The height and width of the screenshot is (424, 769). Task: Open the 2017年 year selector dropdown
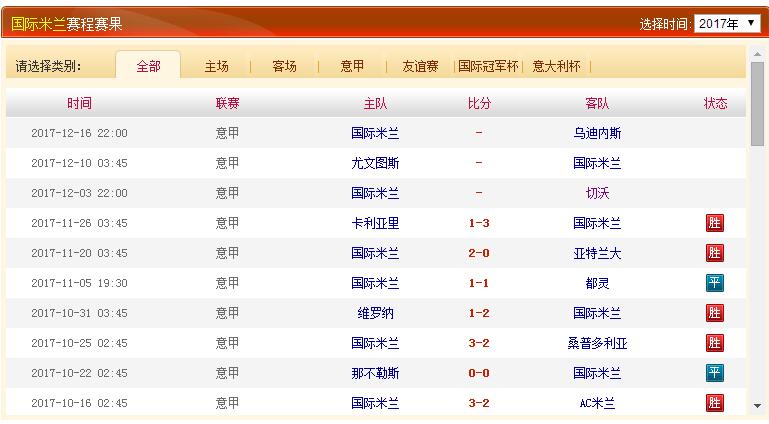[727, 24]
